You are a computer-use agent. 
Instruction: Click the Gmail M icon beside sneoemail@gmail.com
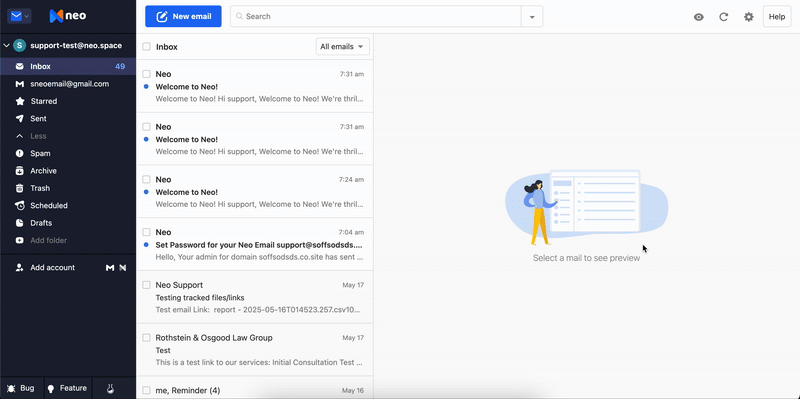pyautogui.click(x=19, y=84)
